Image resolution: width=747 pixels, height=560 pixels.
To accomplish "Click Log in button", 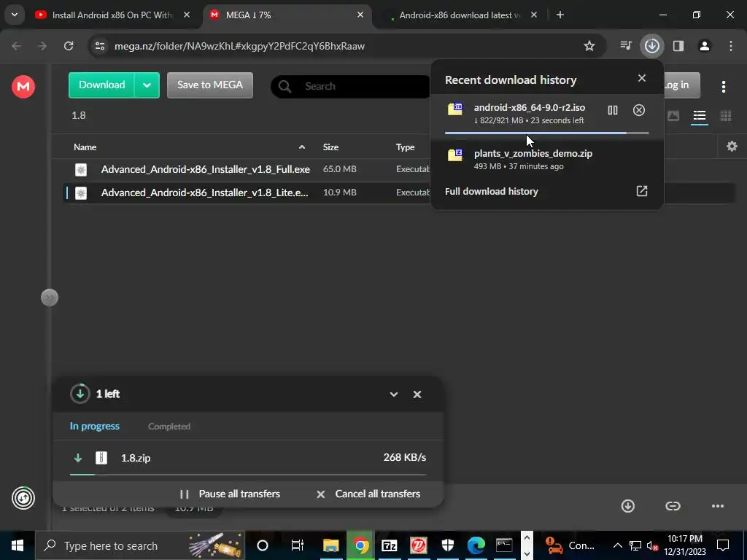I will [x=682, y=85].
